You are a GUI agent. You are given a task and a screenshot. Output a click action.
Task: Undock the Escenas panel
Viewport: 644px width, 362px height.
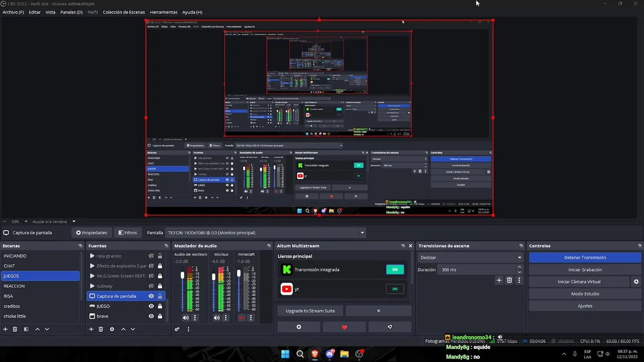pos(80,246)
